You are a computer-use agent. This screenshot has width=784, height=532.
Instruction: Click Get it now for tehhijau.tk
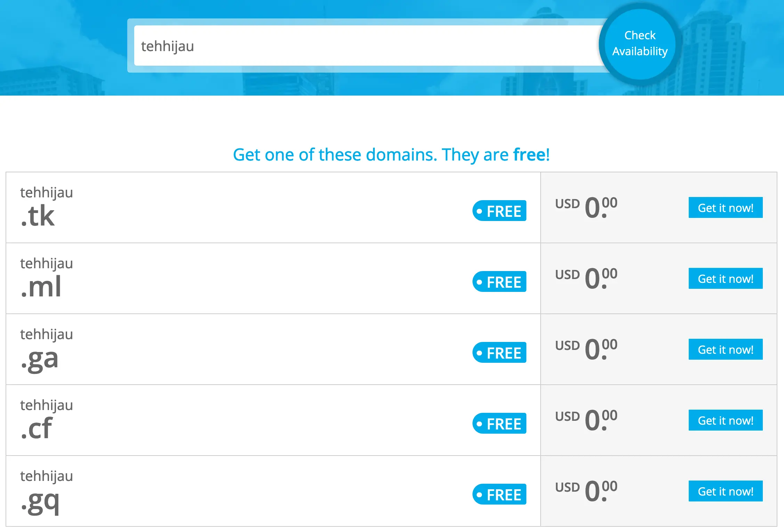725,207
